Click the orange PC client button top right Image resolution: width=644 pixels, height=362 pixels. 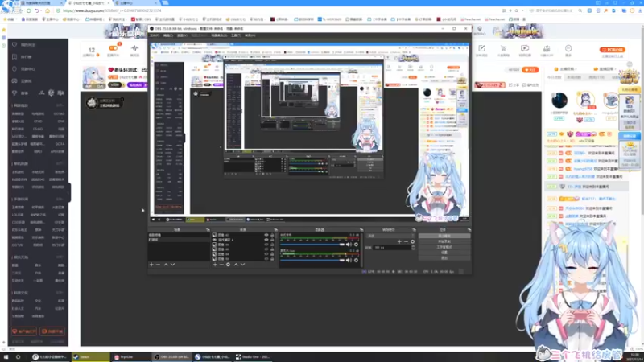click(x=612, y=50)
